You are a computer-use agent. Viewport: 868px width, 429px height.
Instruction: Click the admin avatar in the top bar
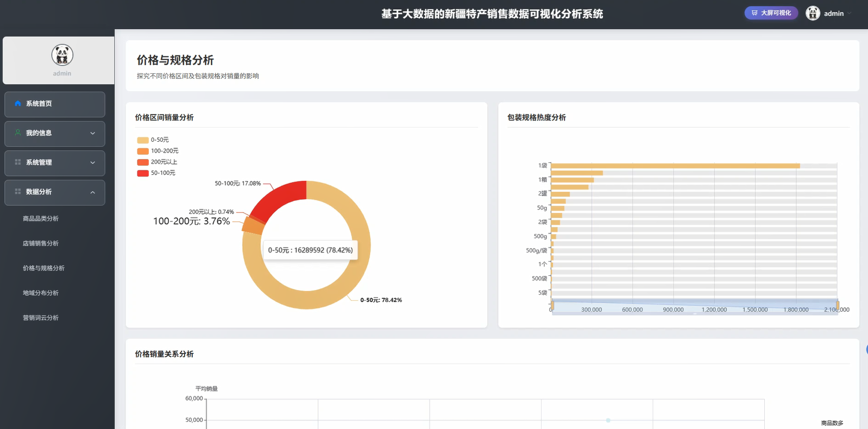[813, 13]
